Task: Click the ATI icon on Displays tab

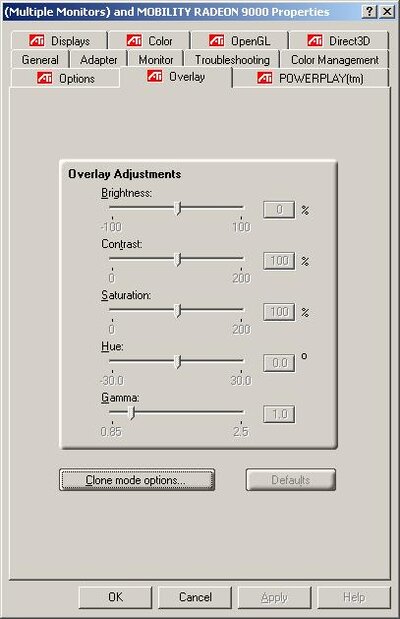Action: click(x=37, y=40)
